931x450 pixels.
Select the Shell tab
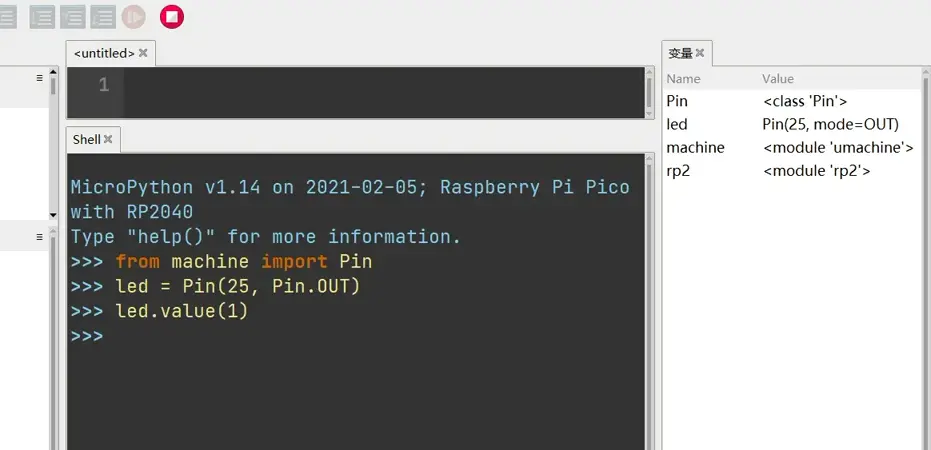pos(86,139)
